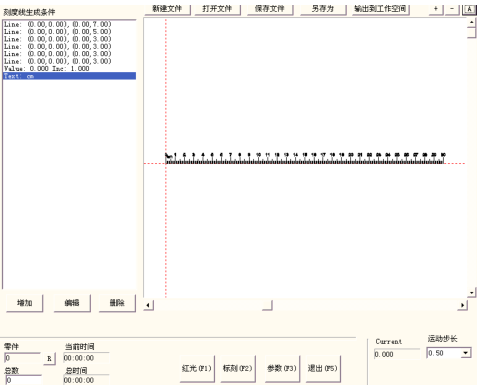Click the 当前时间 time field
The width and height of the screenshot is (479, 391).
pos(86,358)
